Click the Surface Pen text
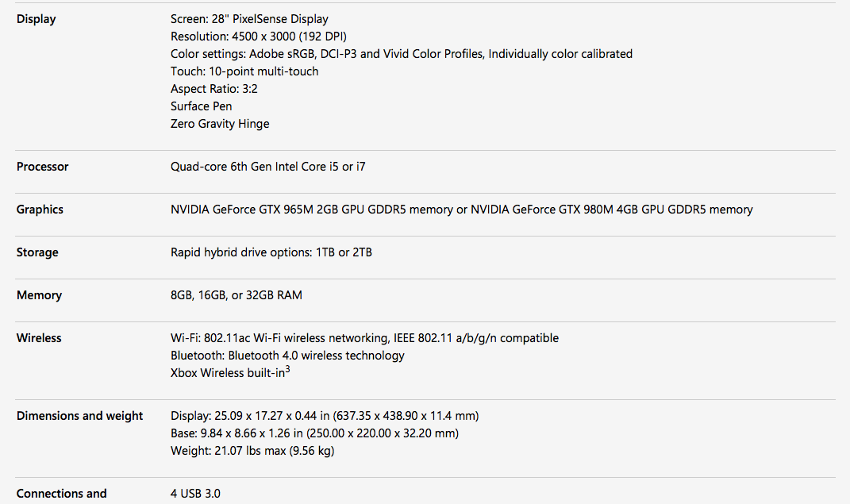The height and width of the screenshot is (504, 850). pos(202,106)
